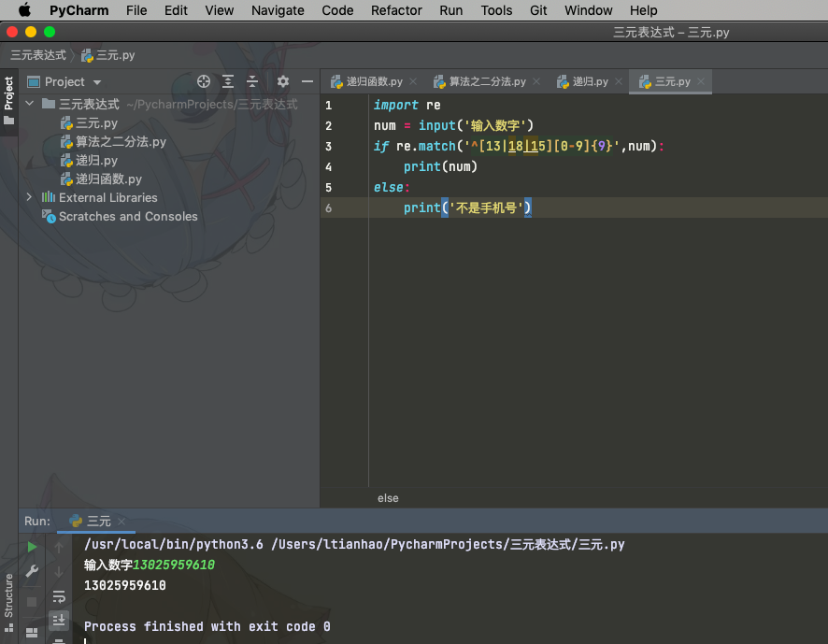Screen dimensions: 828x644
Task: Open the File menu
Action: tap(136, 10)
